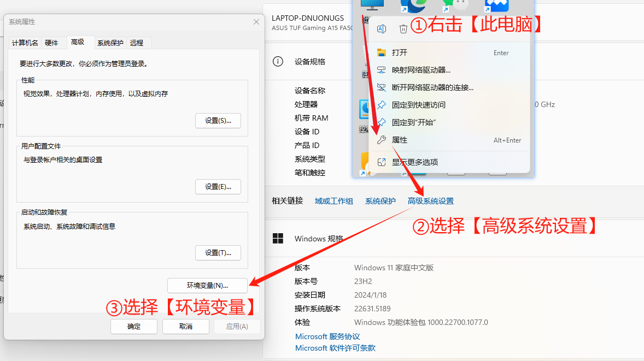
Task: Click the Windows logo beside Windows 规格
Action: point(278,238)
